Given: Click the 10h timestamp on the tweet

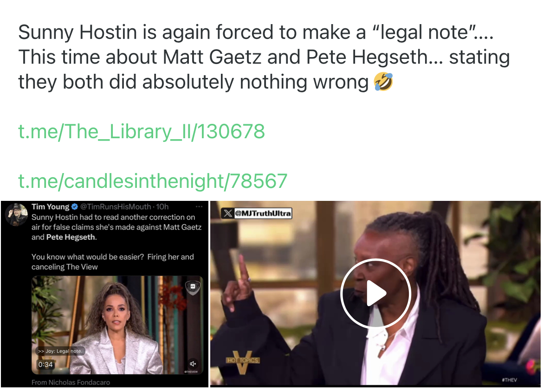Looking at the screenshot, I should point(162,207).
